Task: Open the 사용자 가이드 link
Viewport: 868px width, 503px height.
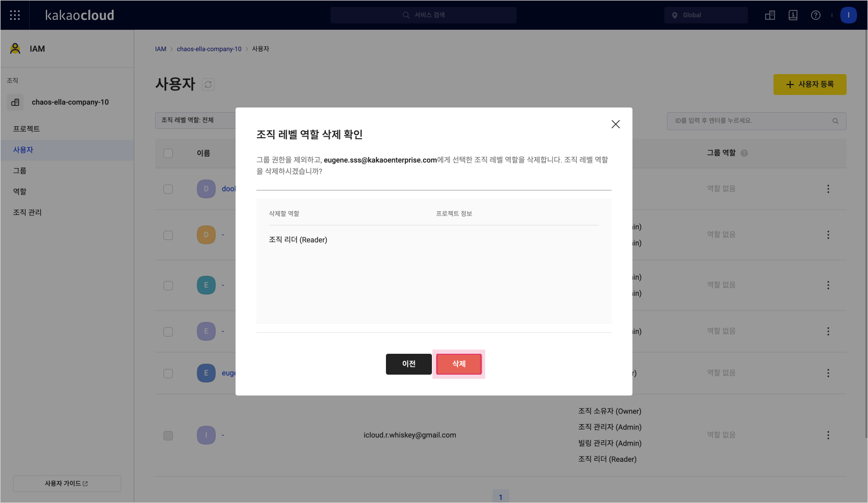Action: click(x=67, y=484)
